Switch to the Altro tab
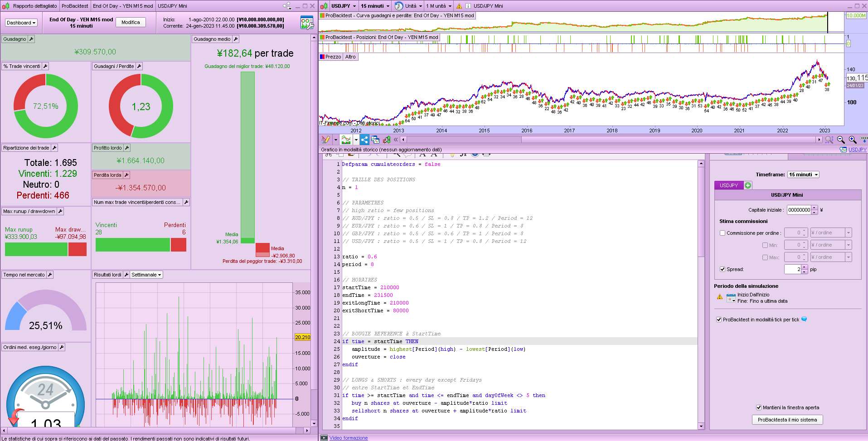The height and width of the screenshot is (441, 868). (x=350, y=57)
